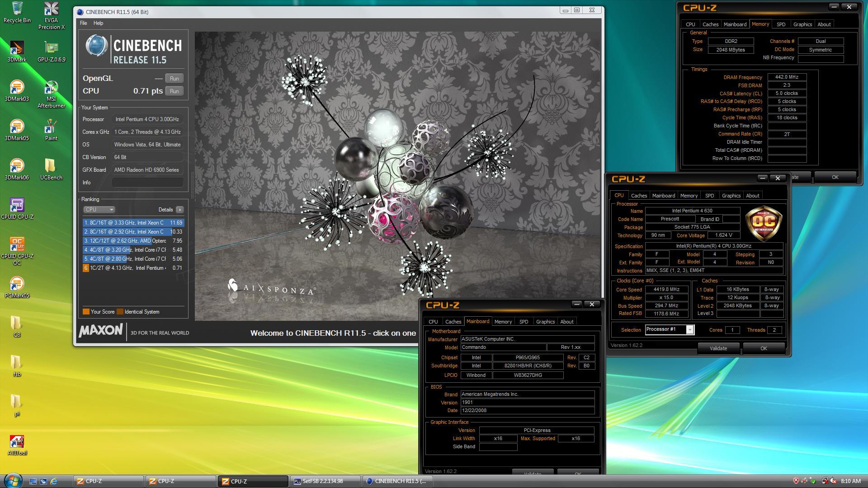
Task: Launch CPUID CPU-Z OC shortcut
Action: click(x=17, y=251)
